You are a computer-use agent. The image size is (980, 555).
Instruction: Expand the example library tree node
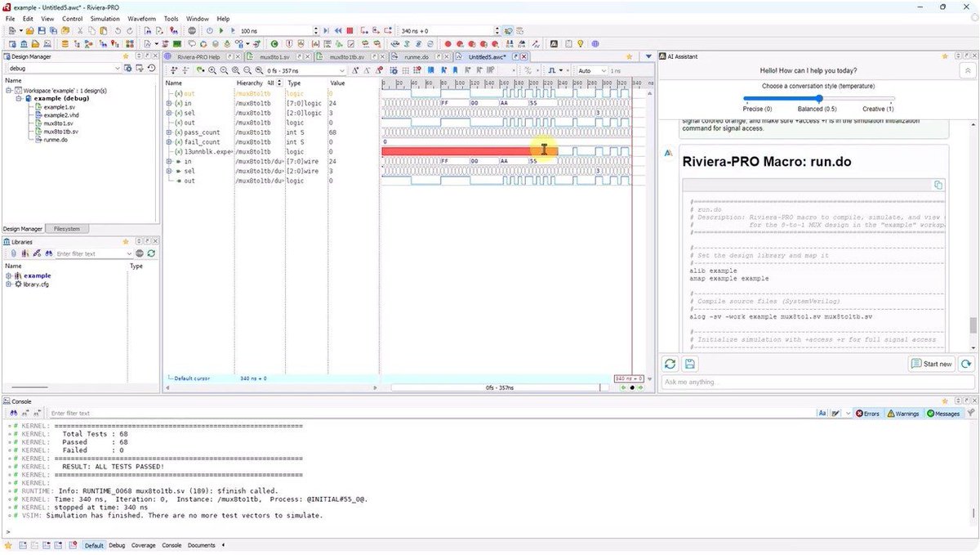point(8,275)
